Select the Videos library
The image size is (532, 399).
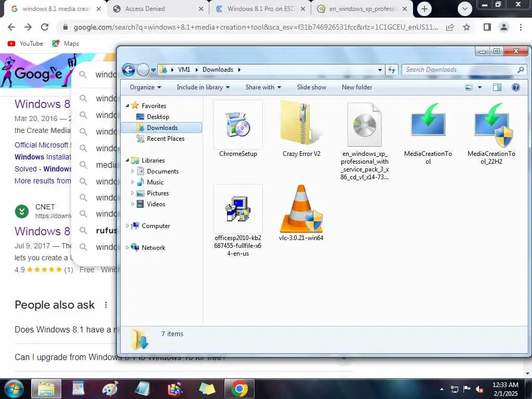pos(156,204)
